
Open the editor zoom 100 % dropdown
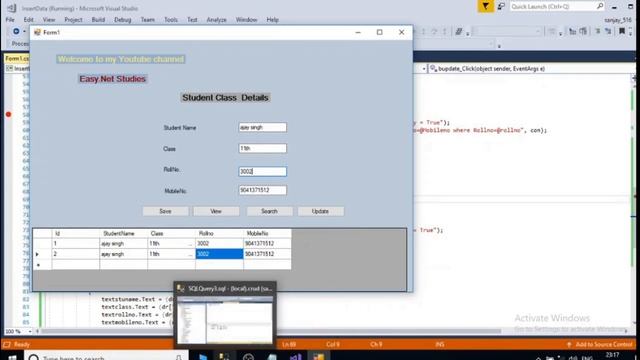(18, 331)
